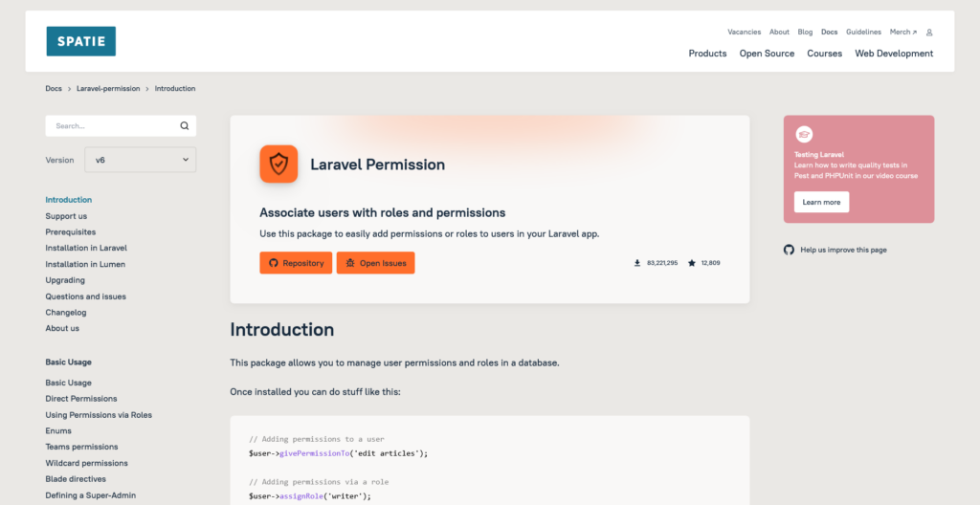Open the Version v6 dropdown
Viewport: 980px width, 505px height.
140,160
